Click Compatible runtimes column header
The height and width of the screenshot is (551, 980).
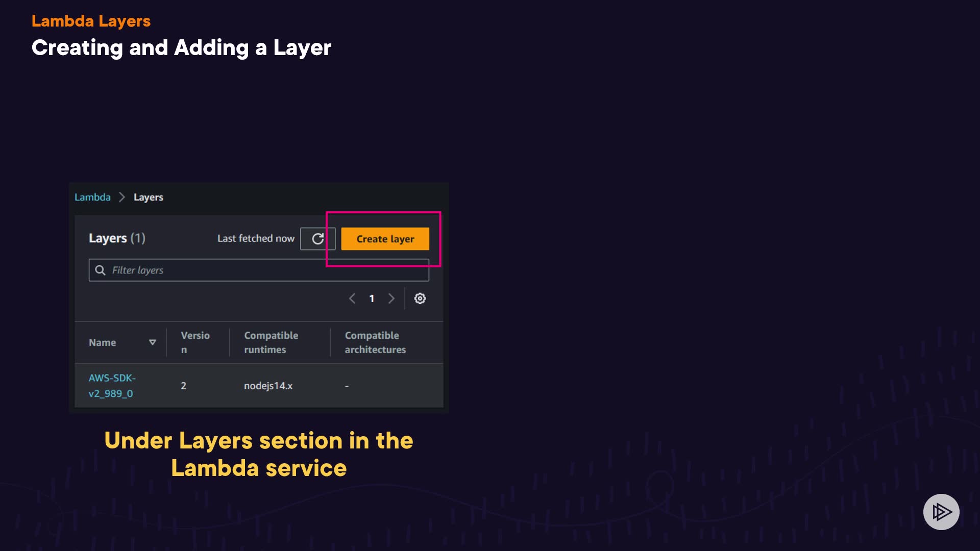(271, 342)
